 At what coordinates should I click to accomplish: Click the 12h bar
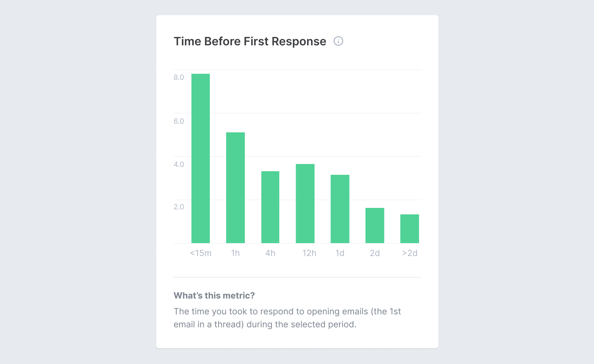305,203
